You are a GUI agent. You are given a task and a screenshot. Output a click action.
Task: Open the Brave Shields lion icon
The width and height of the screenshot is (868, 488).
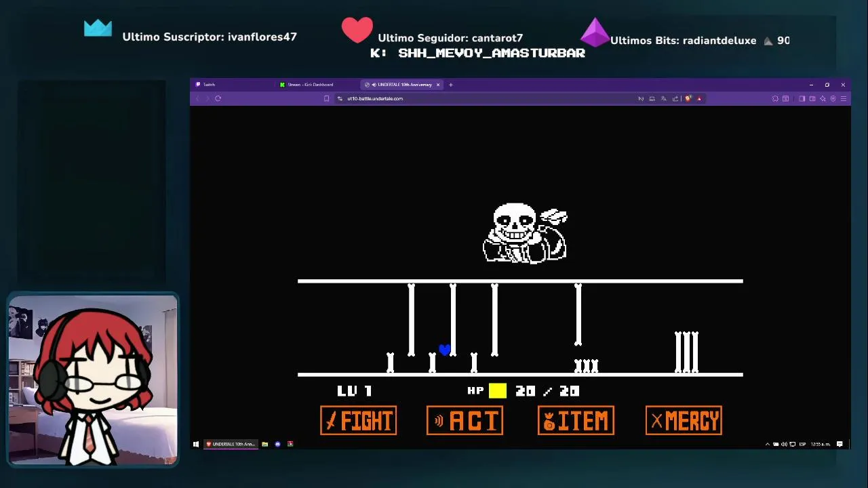[x=688, y=98]
